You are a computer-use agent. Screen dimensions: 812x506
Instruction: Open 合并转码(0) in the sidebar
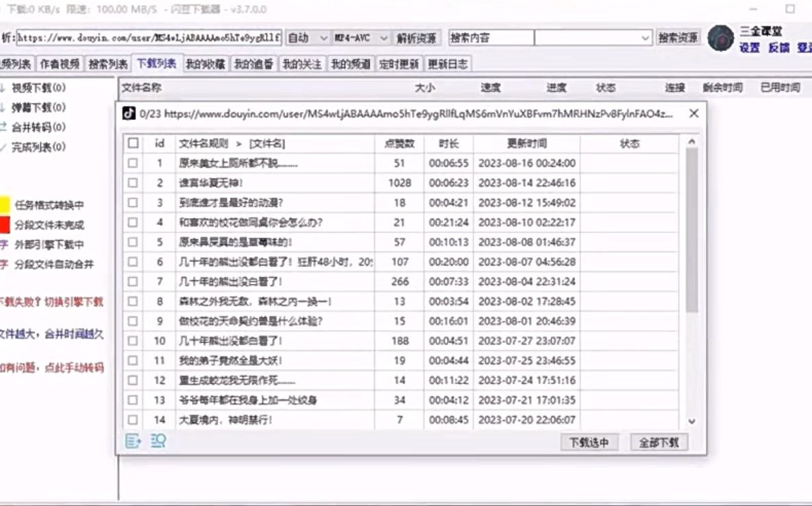(33, 127)
